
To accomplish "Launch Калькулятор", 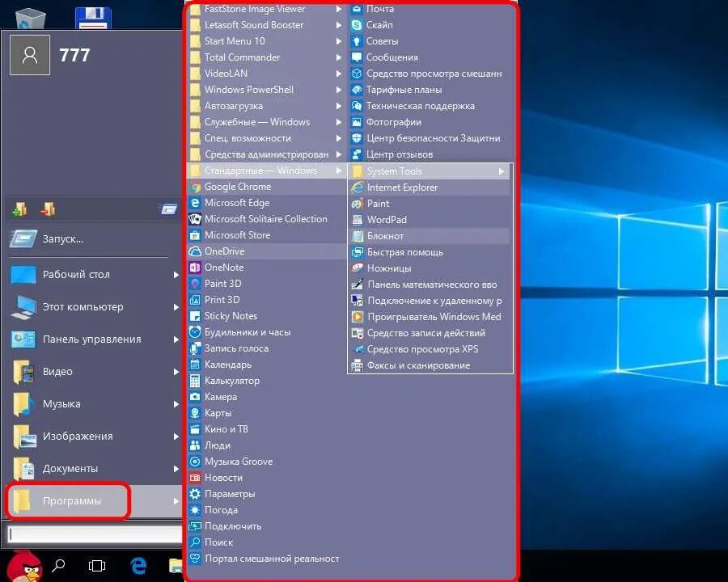I will 266,381.
